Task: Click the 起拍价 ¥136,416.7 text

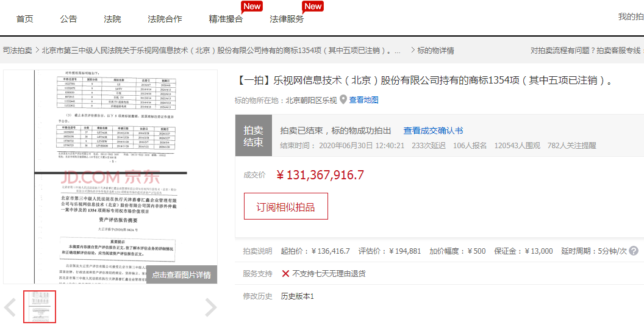Action: coord(315,251)
